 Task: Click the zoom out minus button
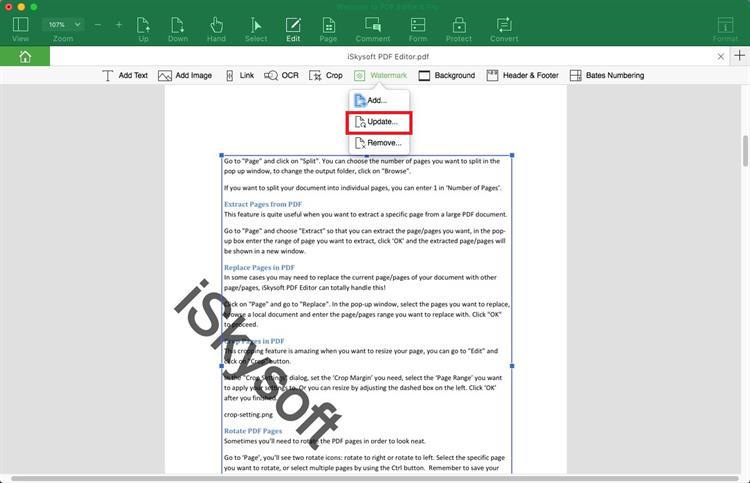tap(98, 24)
